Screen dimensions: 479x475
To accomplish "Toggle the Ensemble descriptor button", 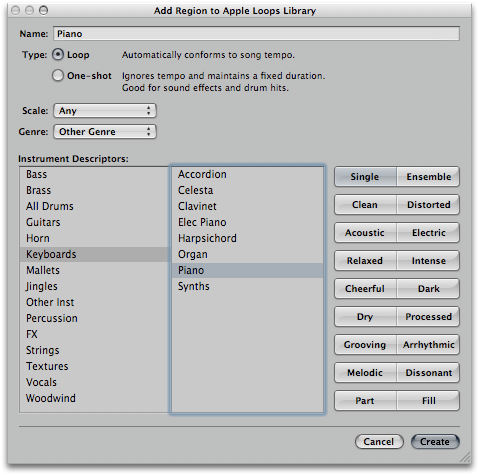I will click(428, 177).
